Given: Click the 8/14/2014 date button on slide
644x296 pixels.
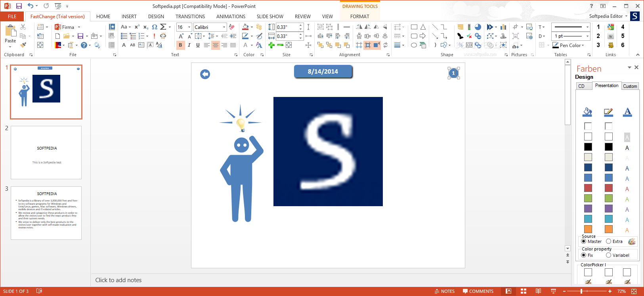Looking at the screenshot, I should [323, 72].
